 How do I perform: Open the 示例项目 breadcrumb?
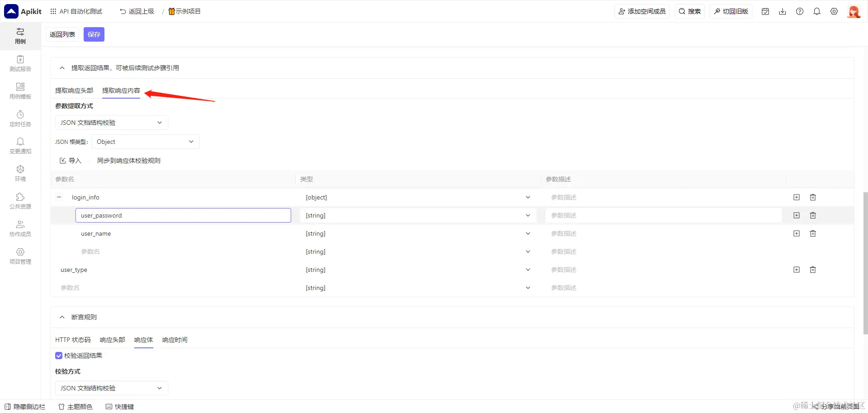(x=184, y=11)
